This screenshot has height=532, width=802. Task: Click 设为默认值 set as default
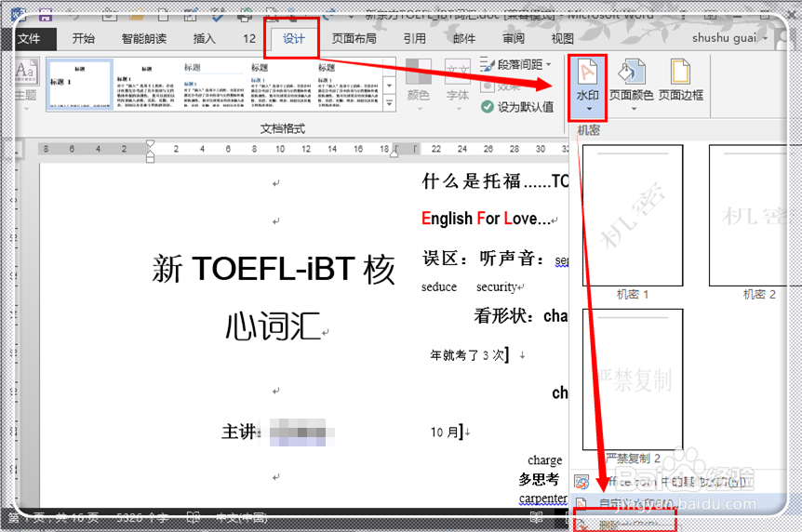517,107
